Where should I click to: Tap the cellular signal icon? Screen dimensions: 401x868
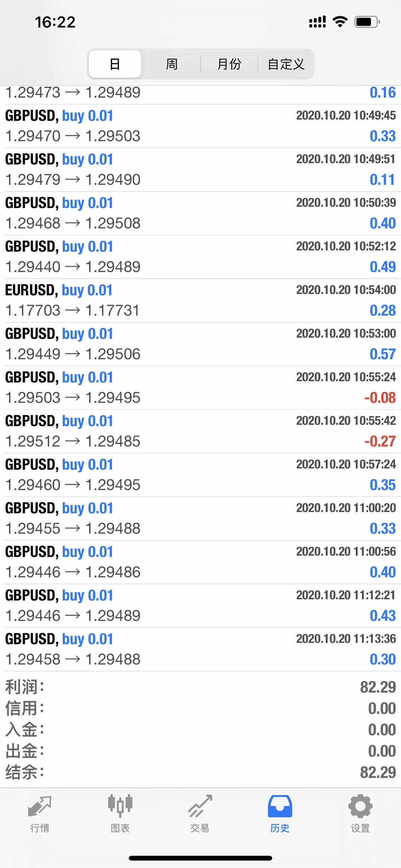click(317, 22)
